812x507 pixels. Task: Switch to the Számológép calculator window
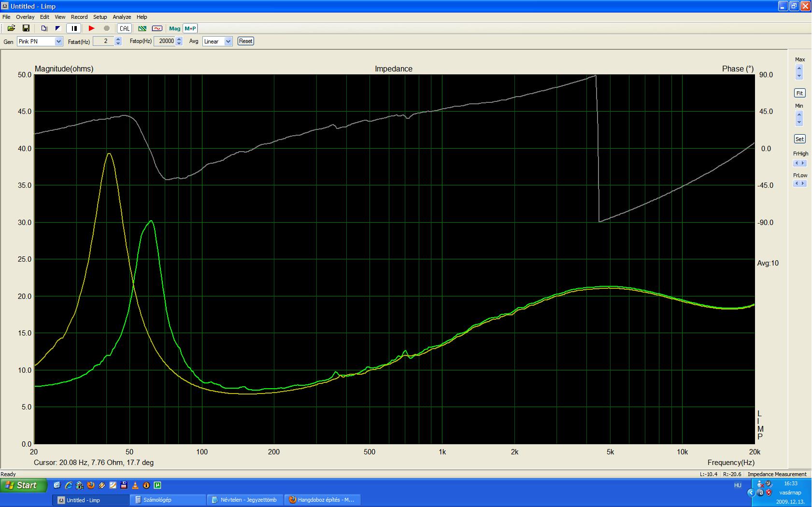coord(168,500)
